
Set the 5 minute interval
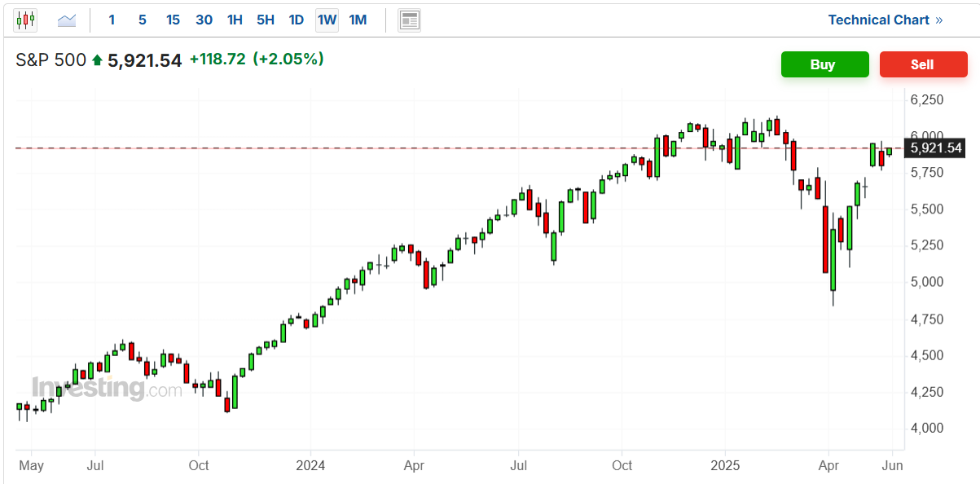[143, 20]
